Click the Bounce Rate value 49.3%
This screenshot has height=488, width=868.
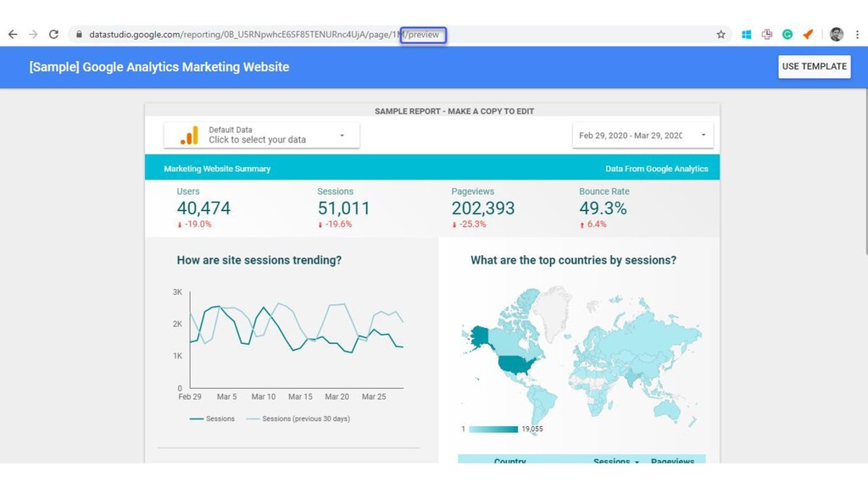click(x=603, y=208)
